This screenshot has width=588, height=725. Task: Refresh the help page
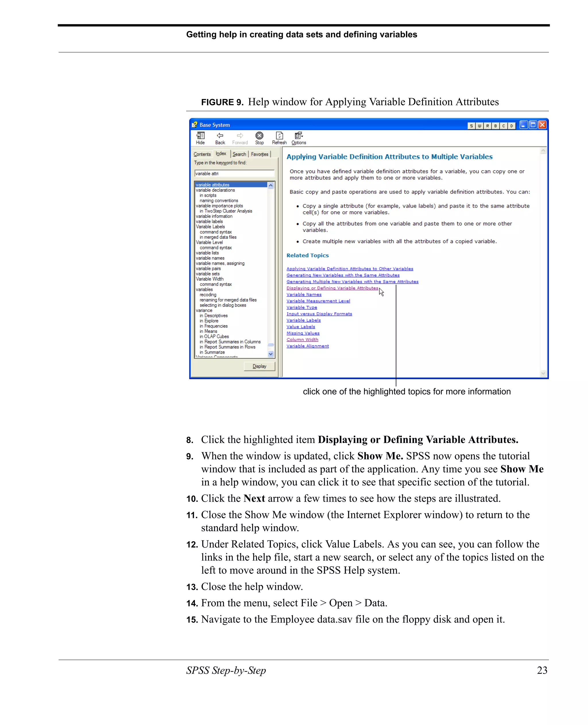(x=279, y=138)
